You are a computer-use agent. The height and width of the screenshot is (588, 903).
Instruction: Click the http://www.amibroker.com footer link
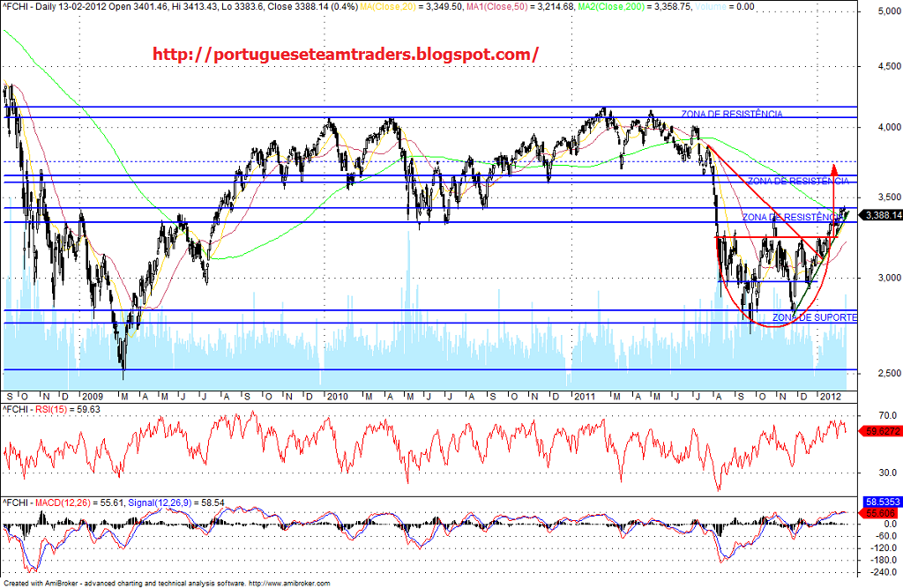pyautogui.click(x=289, y=584)
